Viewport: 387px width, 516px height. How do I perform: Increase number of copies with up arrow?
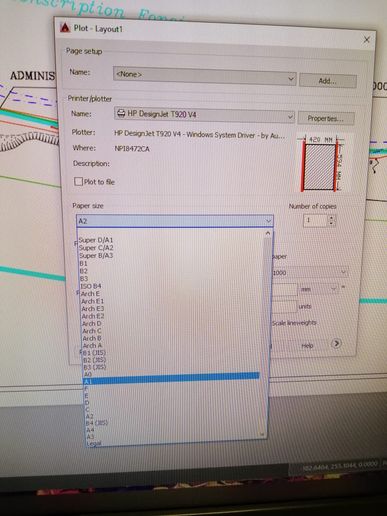coord(331,218)
